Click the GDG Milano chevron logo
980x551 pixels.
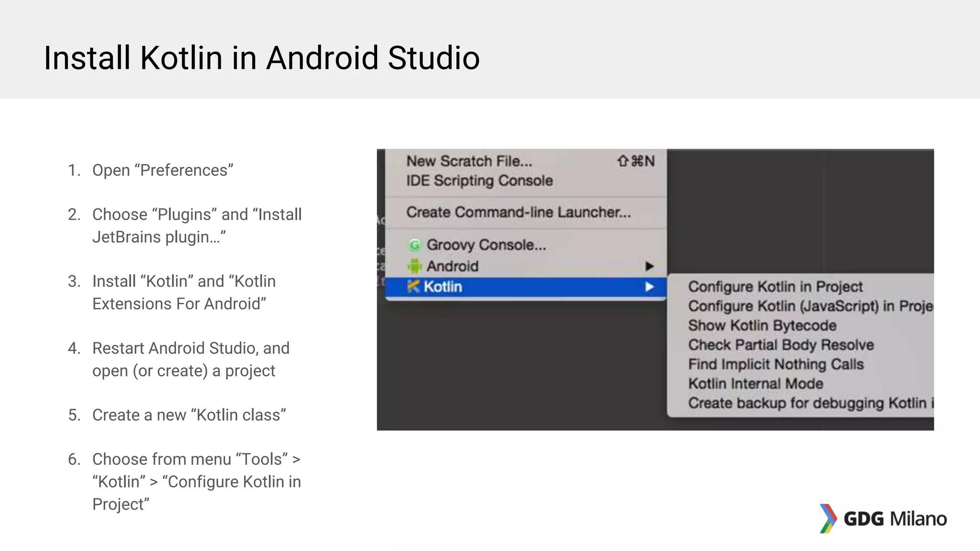[x=828, y=518]
